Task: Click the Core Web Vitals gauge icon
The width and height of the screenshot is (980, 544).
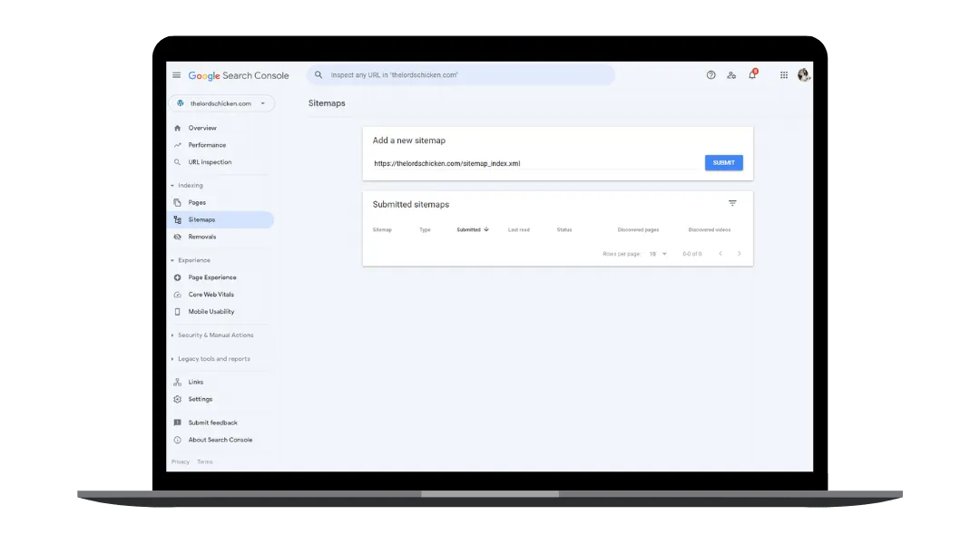Action: [178, 295]
